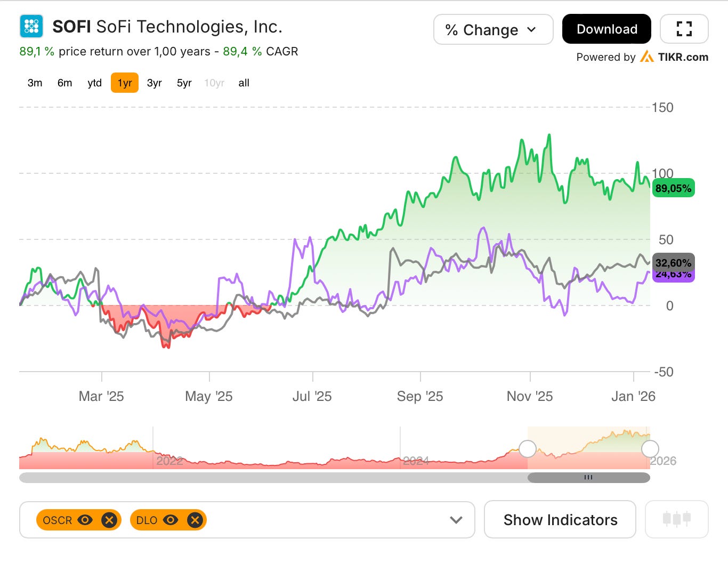
Task: Toggle DLO line visibility eye
Action: coord(171,520)
